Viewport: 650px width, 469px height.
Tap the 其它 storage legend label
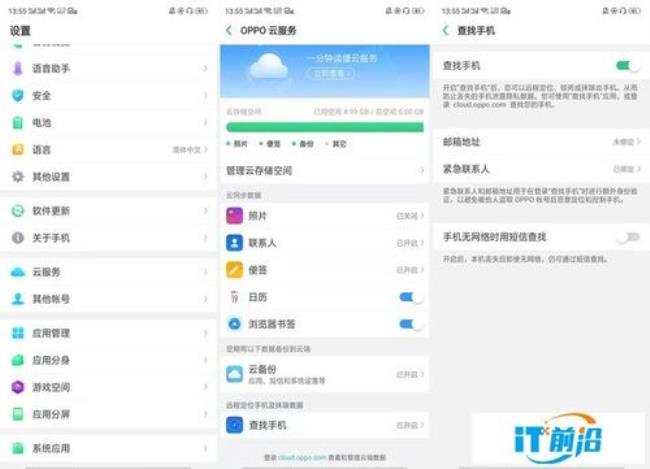tap(339, 143)
